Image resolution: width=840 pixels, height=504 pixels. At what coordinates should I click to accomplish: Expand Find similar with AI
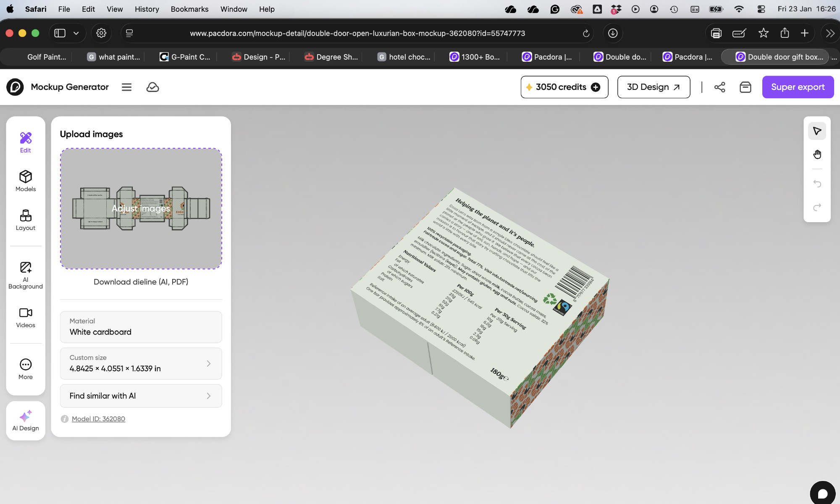point(141,396)
